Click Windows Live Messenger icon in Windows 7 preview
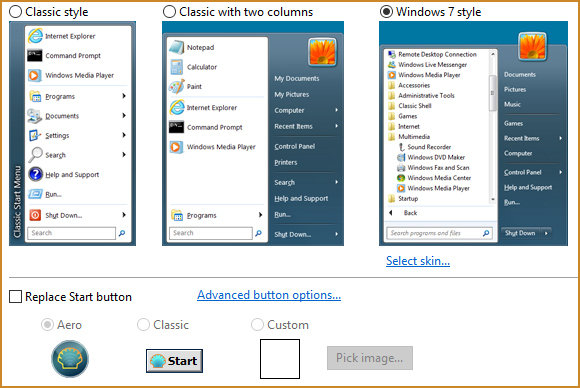580x388 pixels. pos(391,64)
